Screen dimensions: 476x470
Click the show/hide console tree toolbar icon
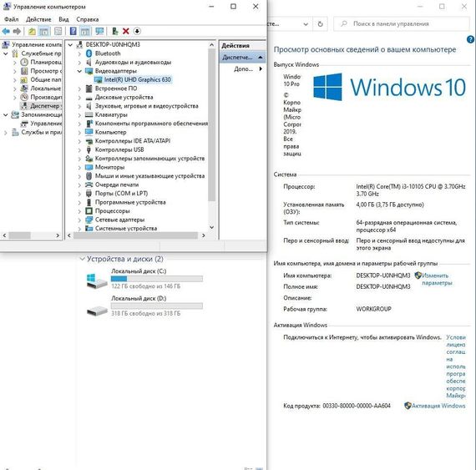43,31
